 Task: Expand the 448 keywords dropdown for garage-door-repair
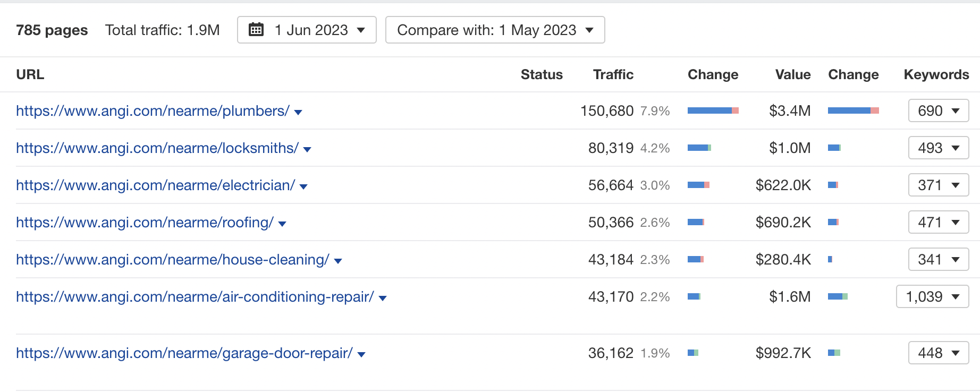click(x=939, y=353)
